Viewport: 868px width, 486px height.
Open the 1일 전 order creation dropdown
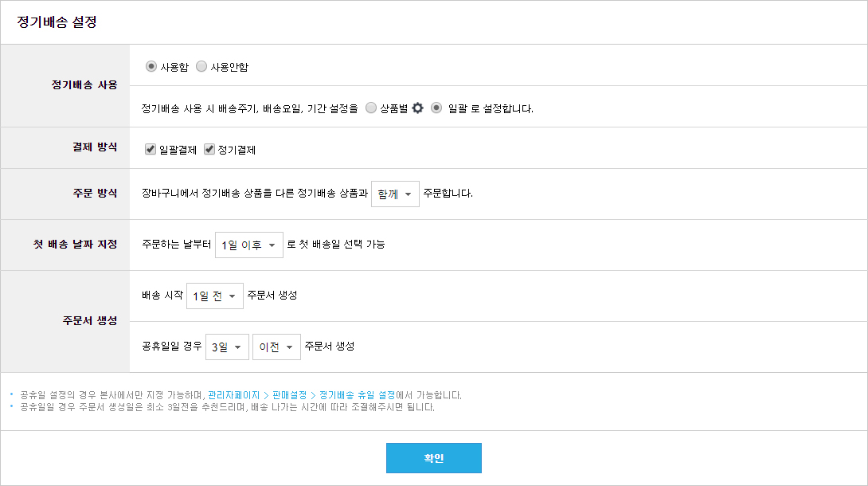coord(215,296)
